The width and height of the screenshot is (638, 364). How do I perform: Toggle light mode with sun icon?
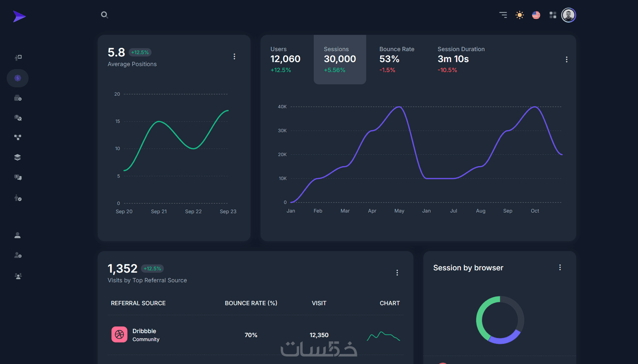point(519,15)
